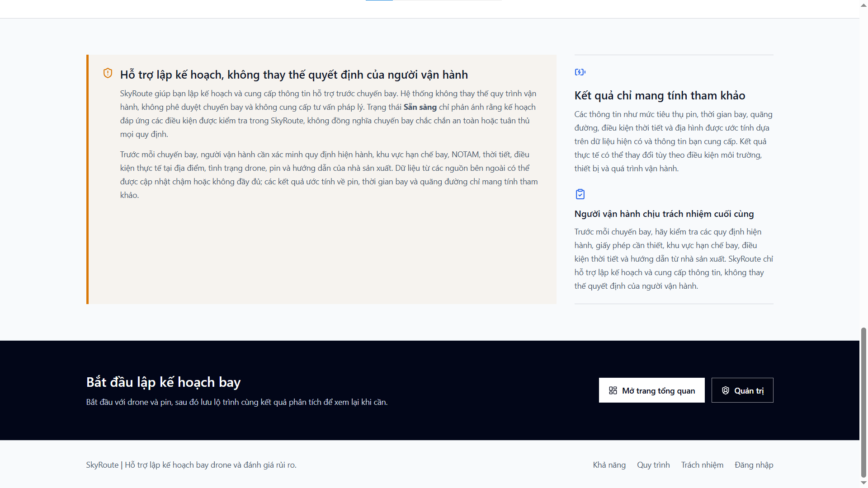868x488 pixels.
Task: Open the Quản trị admin button
Action: [x=742, y=390]
